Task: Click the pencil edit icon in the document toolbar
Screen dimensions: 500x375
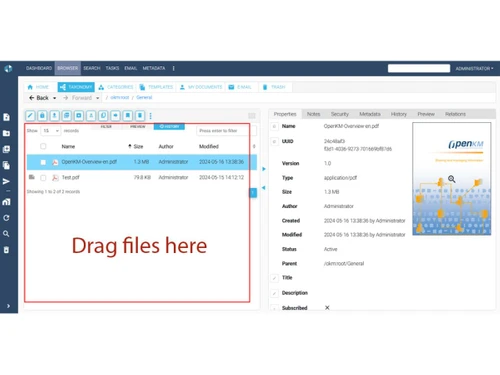Action: click(30, 116)
